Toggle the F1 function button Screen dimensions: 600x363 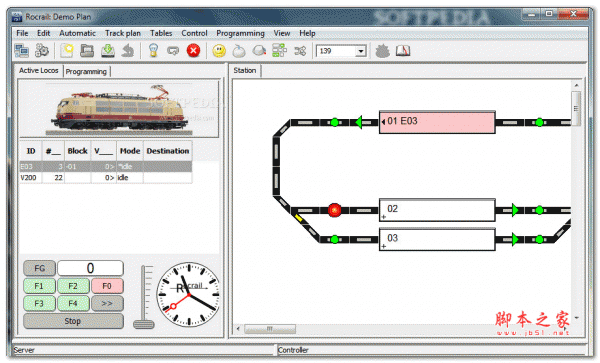(39, 286)
